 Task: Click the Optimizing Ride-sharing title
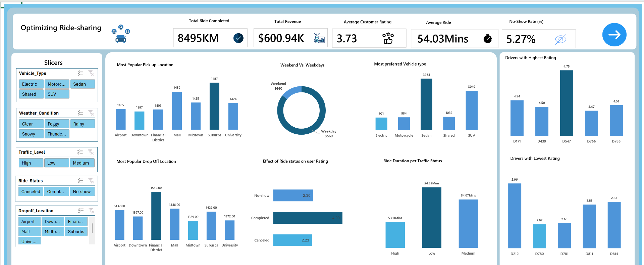pos(61,28)
